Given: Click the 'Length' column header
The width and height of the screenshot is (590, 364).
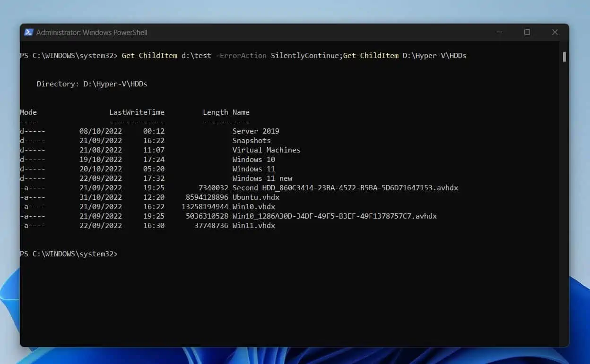Looking at the screenshot, I should [x=216, y=112].
